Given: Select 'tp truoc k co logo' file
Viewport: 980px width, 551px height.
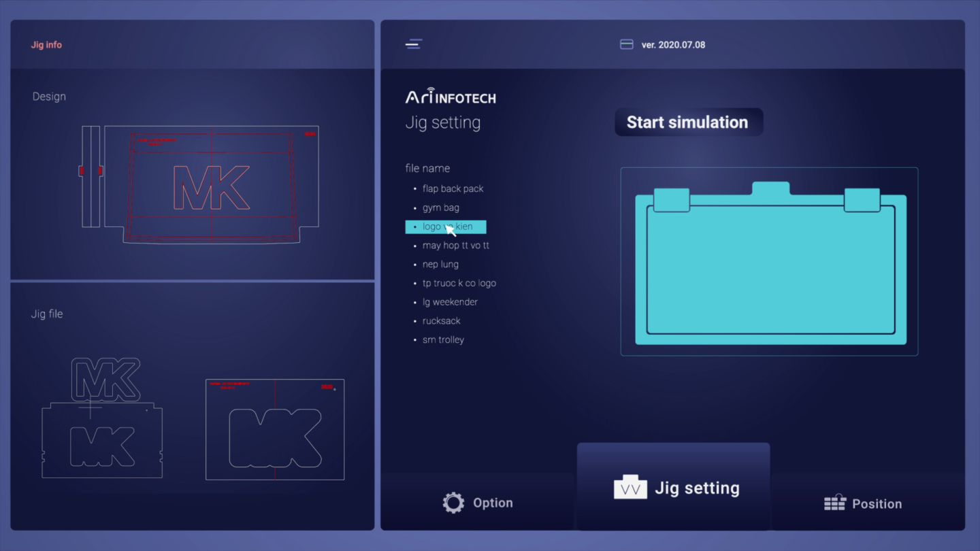Looking at the screenshot, I should click(x=459, y=283).
